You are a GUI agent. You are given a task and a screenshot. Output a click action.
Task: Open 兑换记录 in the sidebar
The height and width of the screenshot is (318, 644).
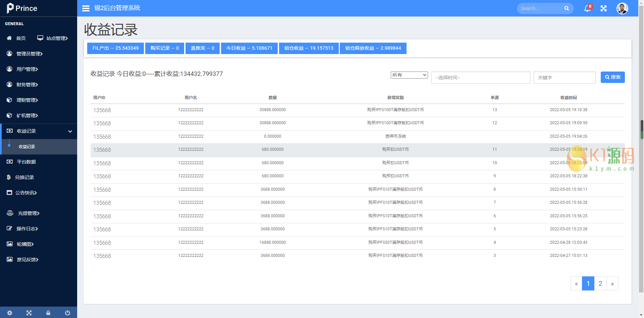[24, 177]
